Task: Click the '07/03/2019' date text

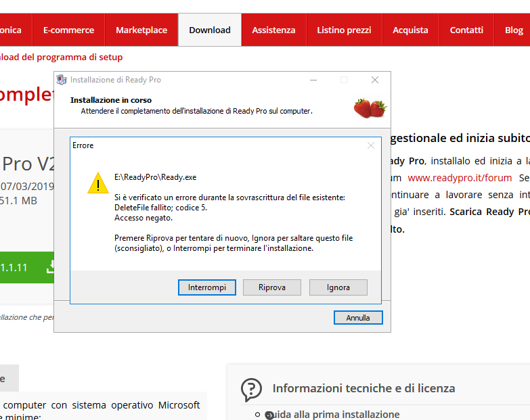Action: point(27,187)
